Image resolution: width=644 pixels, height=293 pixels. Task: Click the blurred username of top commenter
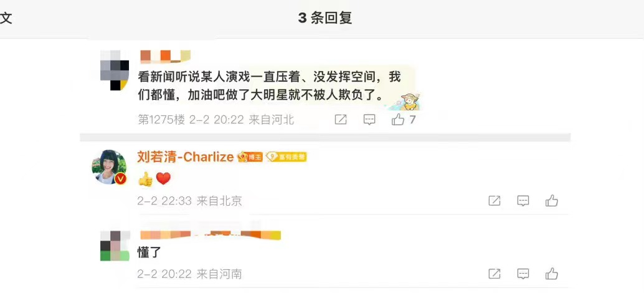coord(166,56)
